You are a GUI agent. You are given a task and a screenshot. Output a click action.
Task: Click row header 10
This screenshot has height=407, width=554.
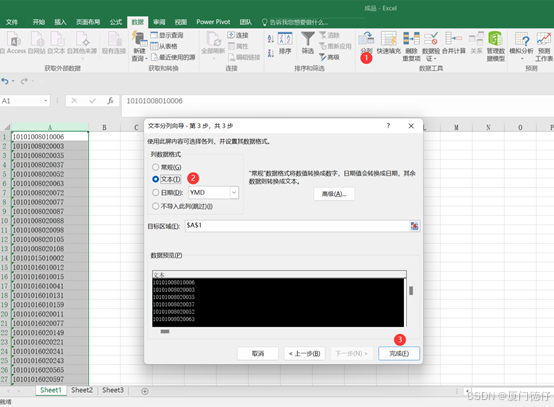click(5, 221)
